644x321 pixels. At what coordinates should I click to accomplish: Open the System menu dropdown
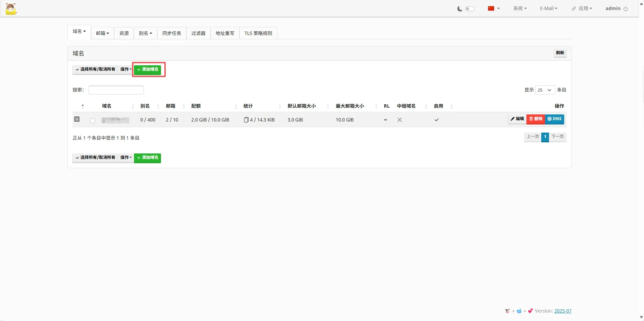[520, 8]
